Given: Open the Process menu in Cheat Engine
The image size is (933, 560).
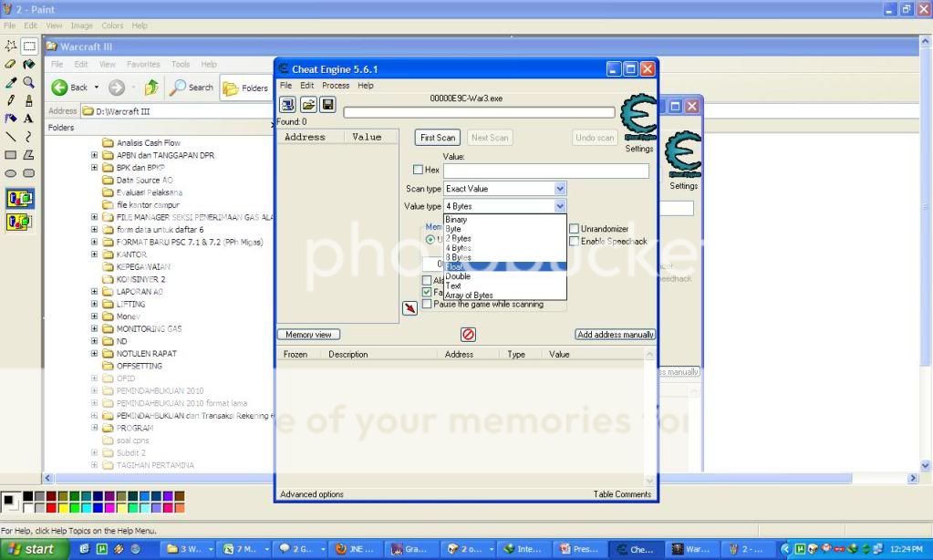Looking at the screenshot, I should pos(335,86).
